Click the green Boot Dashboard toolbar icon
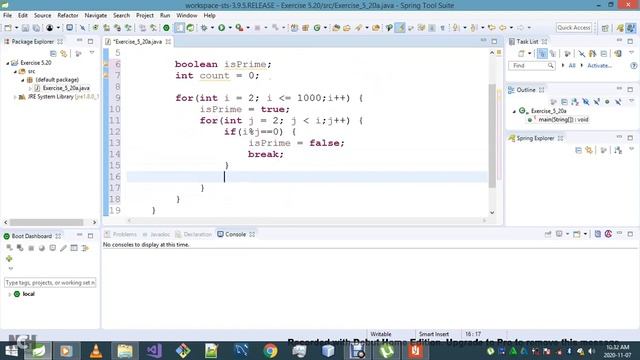This screenshot has width=640, height=360. point(166,28)
